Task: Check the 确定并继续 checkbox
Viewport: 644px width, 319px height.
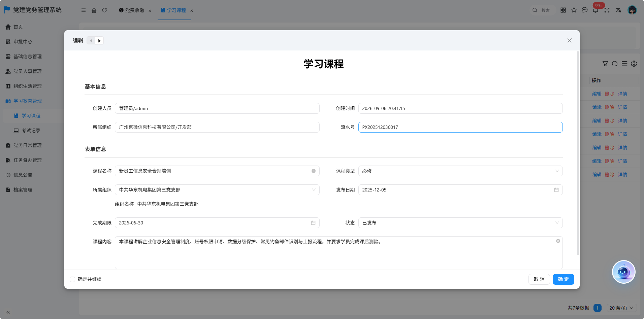Action: 72,279
